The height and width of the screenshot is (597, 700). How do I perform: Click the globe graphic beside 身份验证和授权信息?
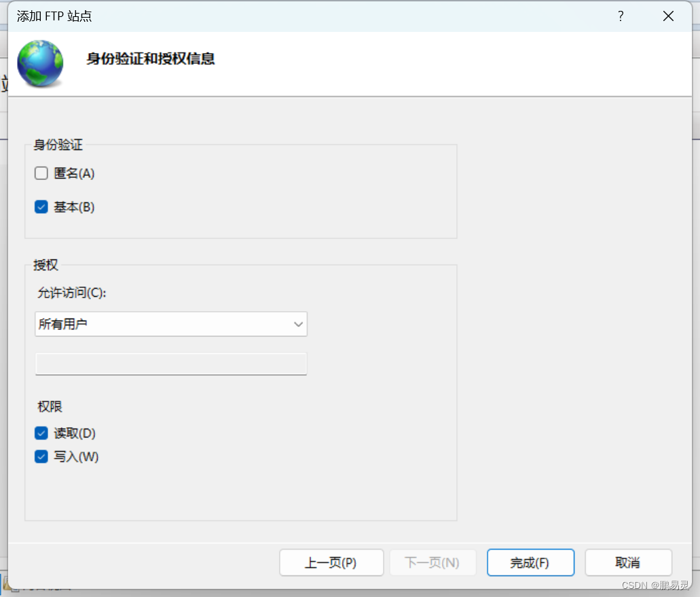tap(39, 62)
